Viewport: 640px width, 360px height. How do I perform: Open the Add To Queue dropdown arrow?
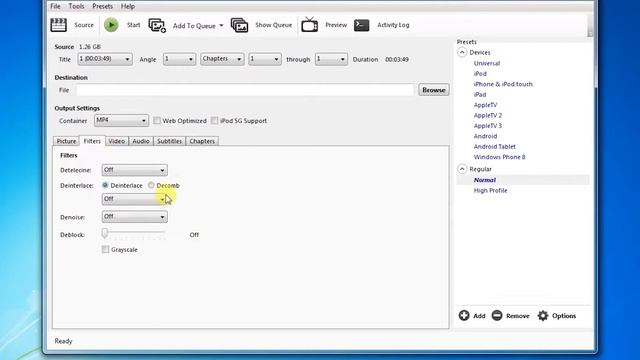pyautogui.click(x=221, y=25)
